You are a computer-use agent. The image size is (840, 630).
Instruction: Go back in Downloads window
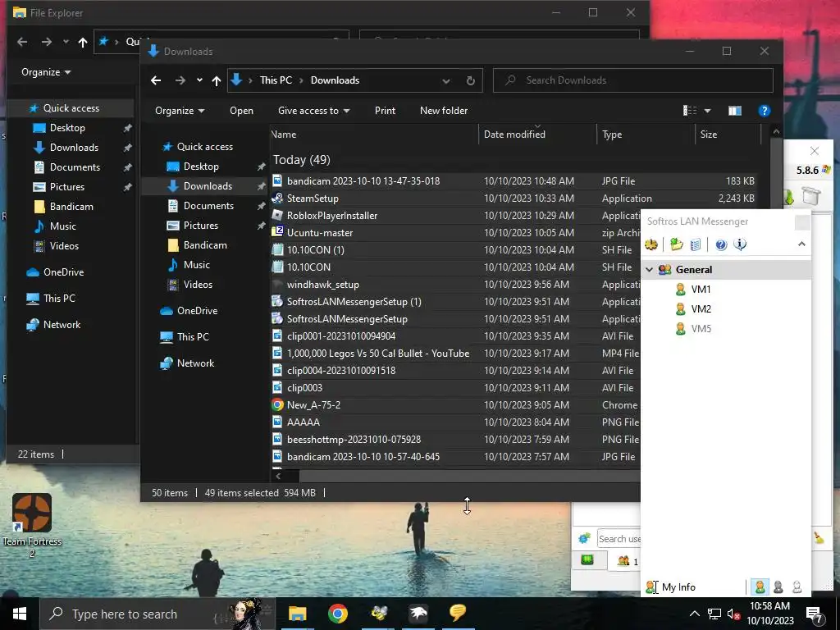156,80
